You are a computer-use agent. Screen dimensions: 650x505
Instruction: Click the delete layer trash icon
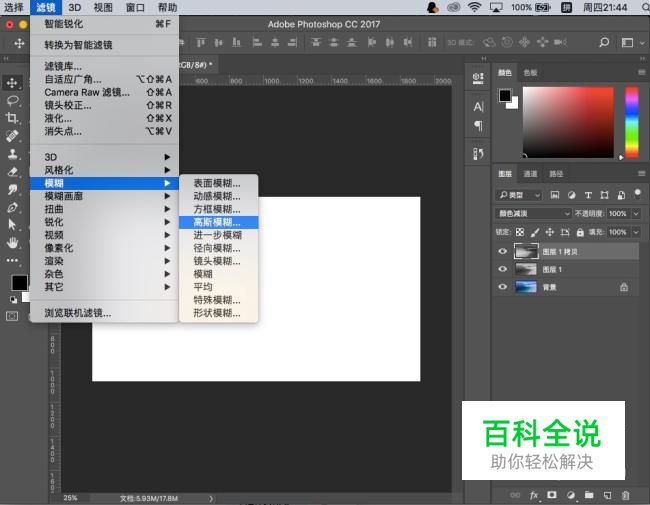pos(625,494)
